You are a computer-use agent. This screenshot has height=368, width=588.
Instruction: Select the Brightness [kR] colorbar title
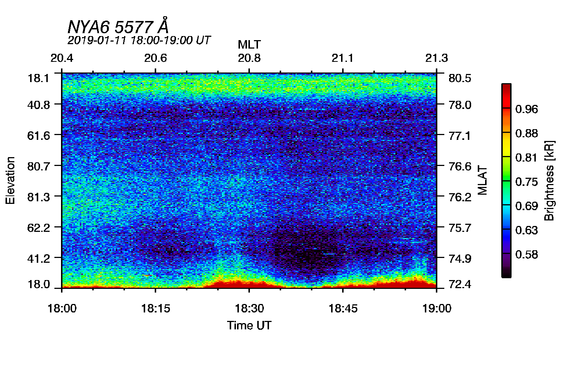tap(549, 180)
